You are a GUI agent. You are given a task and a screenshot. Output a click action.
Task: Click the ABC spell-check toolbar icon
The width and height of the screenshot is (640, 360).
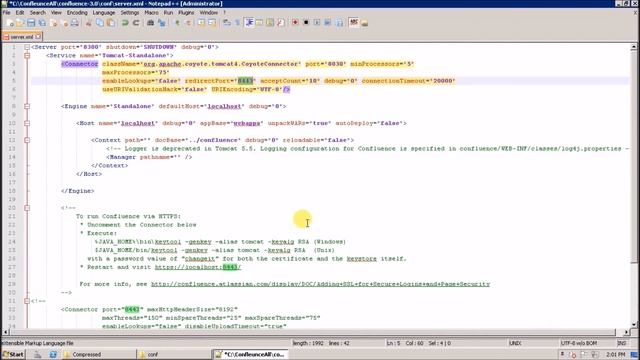pos(353,23)
